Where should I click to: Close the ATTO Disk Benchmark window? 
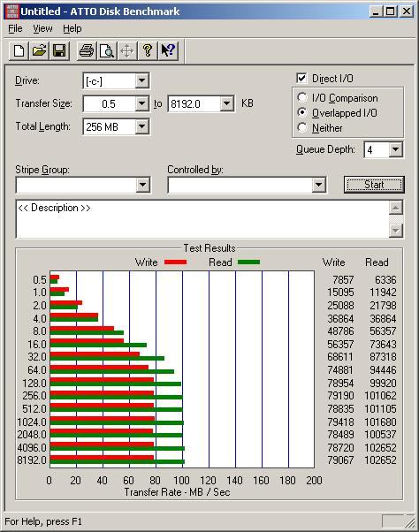coord(406,11)
